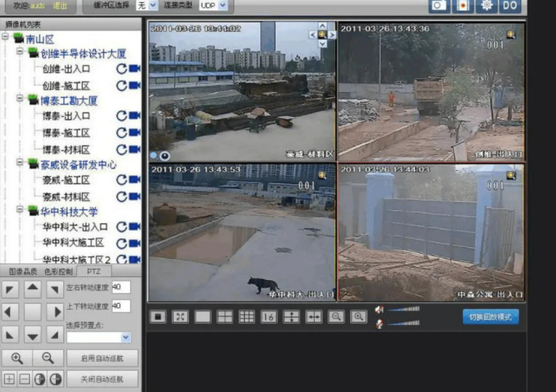Click the video camera icon beside 博泰-出入口

135,115
